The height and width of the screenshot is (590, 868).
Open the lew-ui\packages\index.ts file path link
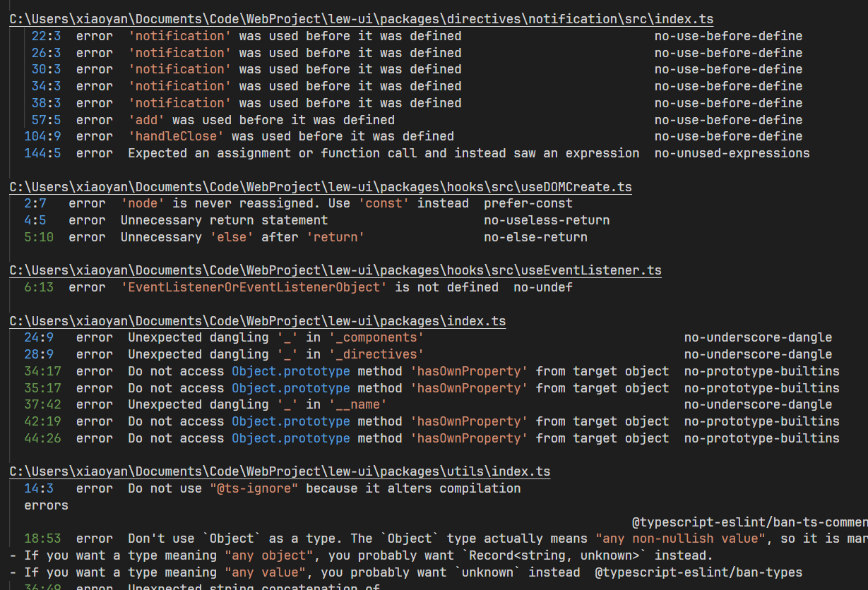click(x=258, y=321)
